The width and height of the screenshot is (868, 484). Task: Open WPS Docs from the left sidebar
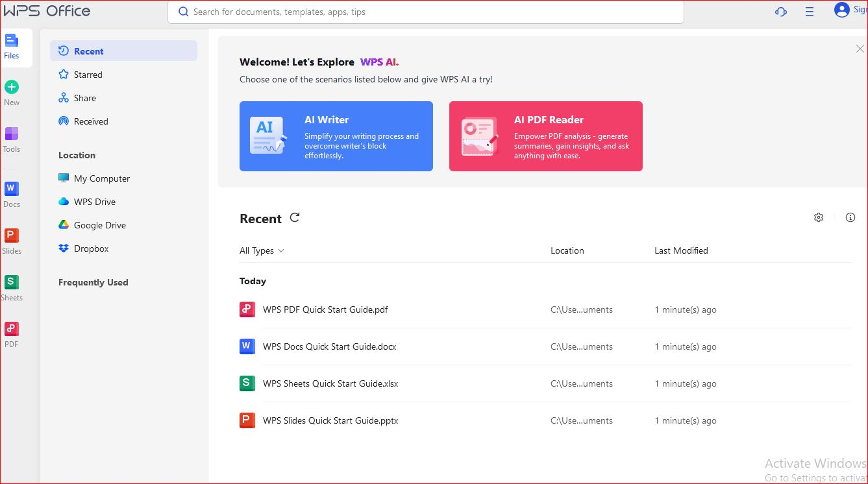click(x=11, y=191)
